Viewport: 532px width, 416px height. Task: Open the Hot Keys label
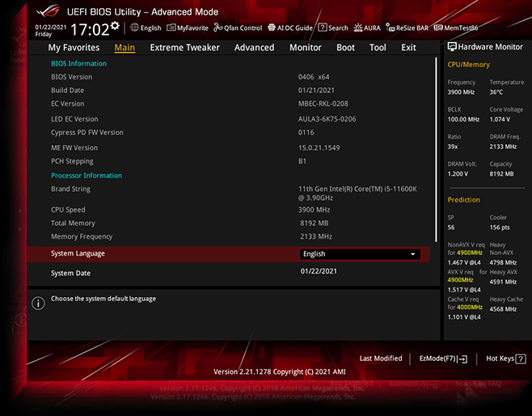(500, 359)
